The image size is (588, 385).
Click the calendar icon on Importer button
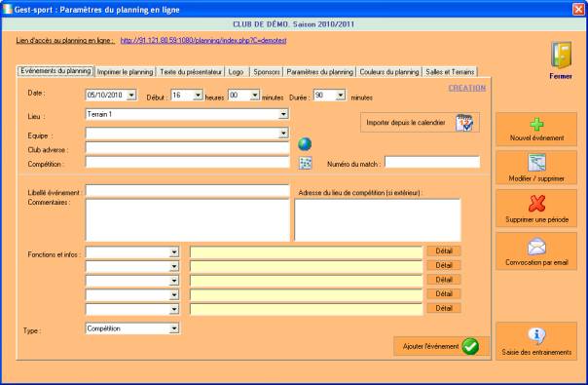[x=464, y=123]
